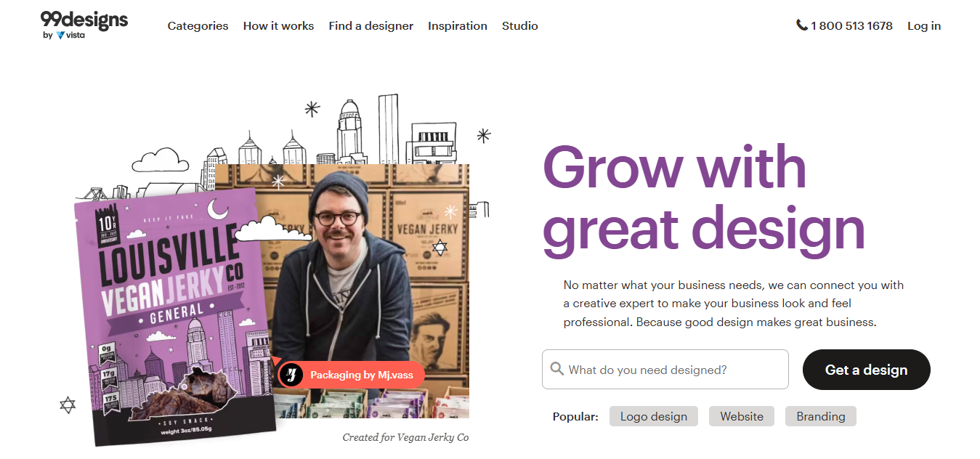Choose the Logo design popular tag
This screenshot has height=459, width=980.
[x=654, y=416]
